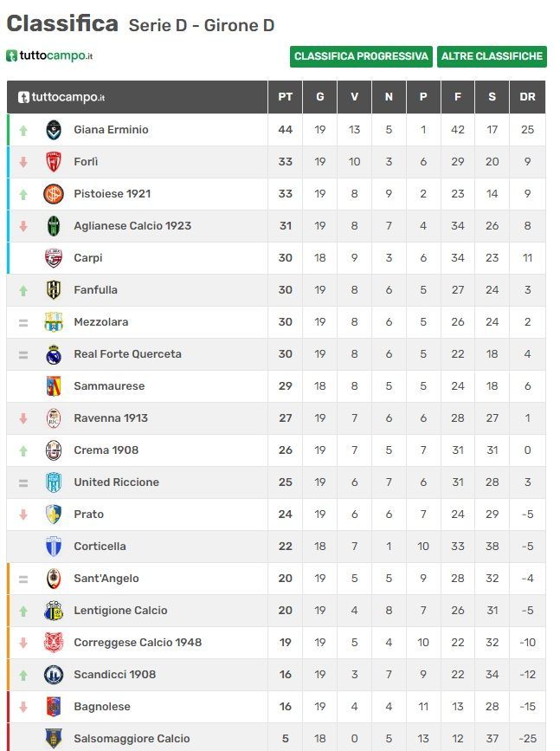Click the Lentigione Calcio crest

pyautogui.click(x=54, y=610)
